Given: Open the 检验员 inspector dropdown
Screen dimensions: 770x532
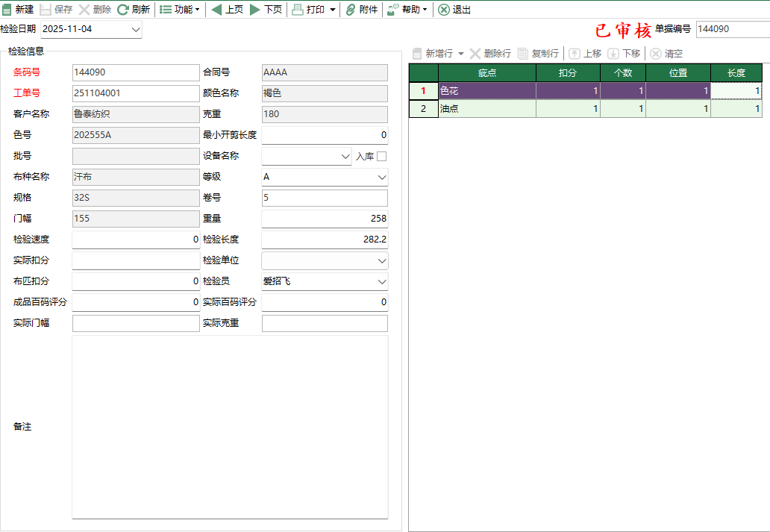Looking at the screenshot, I should pyautogui.click(x=381, y=281).
